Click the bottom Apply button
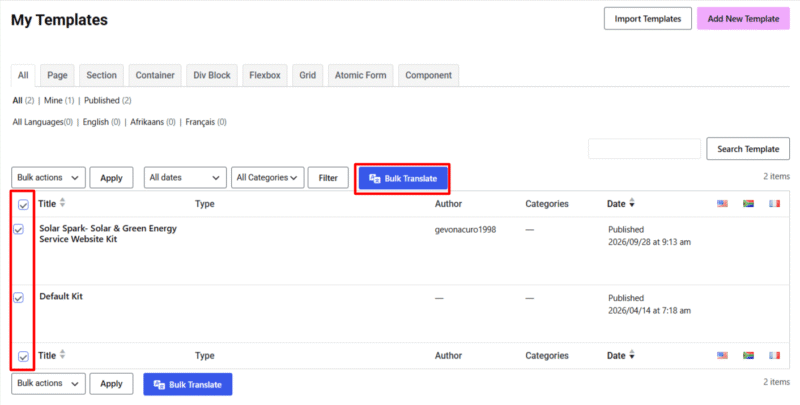The height and width of the screenshot is (405, 800). [111, 384]
